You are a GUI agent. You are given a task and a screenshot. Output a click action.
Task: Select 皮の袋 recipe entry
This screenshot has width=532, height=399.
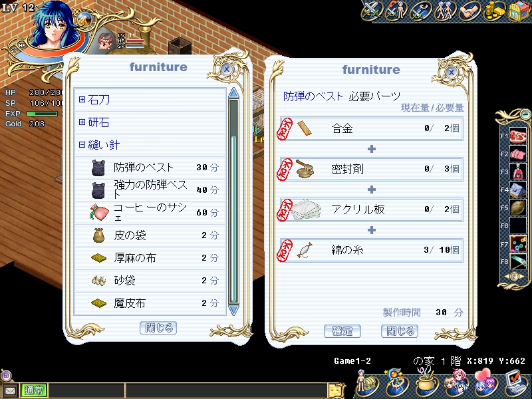coord(150,235)
